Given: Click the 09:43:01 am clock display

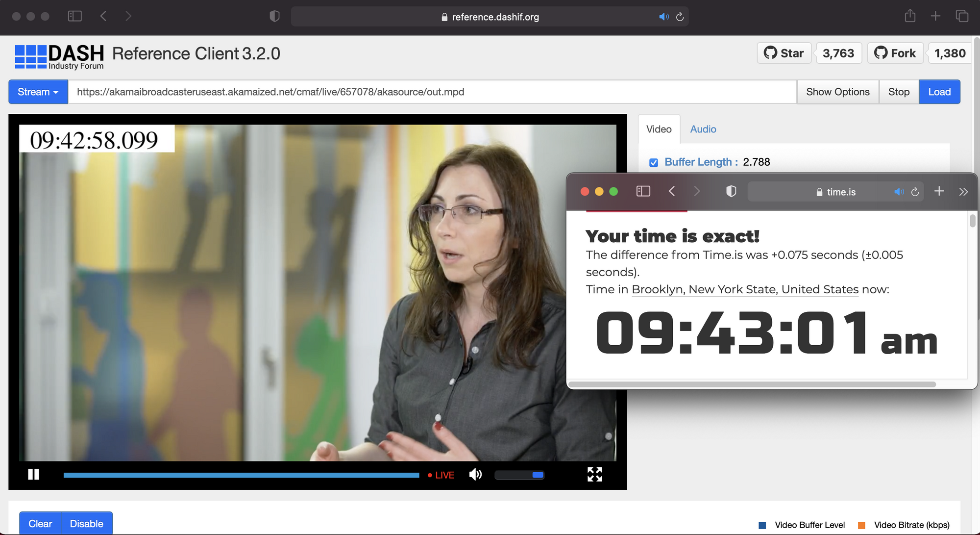Looking at the screenshot, I should (766, 333).
